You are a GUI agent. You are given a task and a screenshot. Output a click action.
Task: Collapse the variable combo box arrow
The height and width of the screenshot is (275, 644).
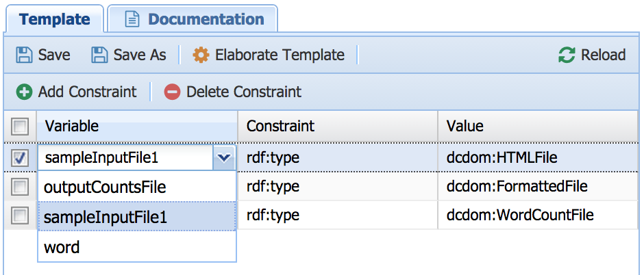[x=223, y=158]
